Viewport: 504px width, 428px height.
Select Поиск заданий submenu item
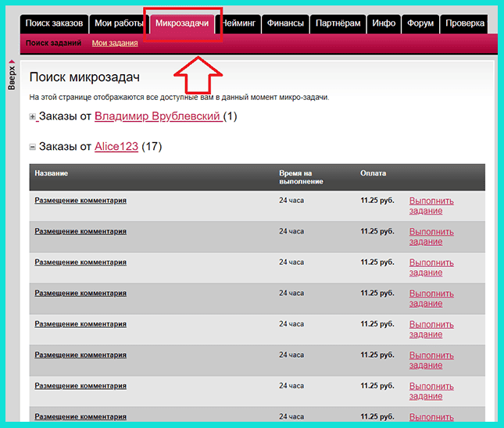pos(53,43)
